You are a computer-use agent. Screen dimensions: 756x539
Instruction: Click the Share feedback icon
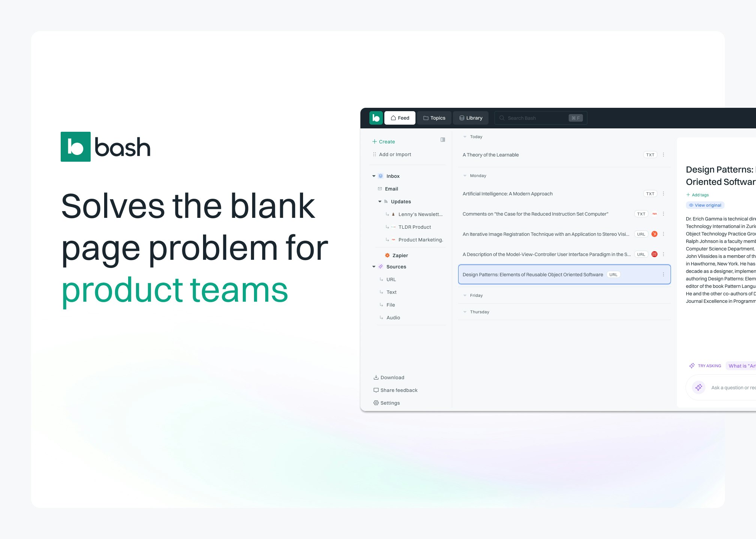point(376,390)
